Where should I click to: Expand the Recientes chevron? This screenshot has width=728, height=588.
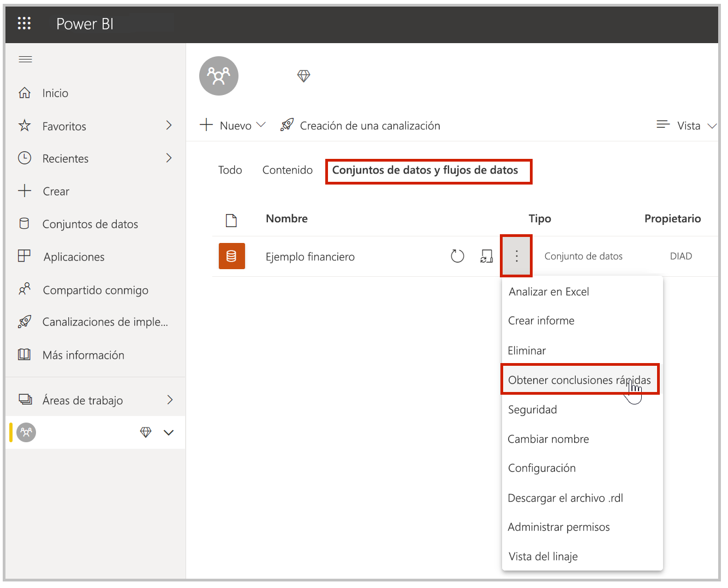click(169, 158)
